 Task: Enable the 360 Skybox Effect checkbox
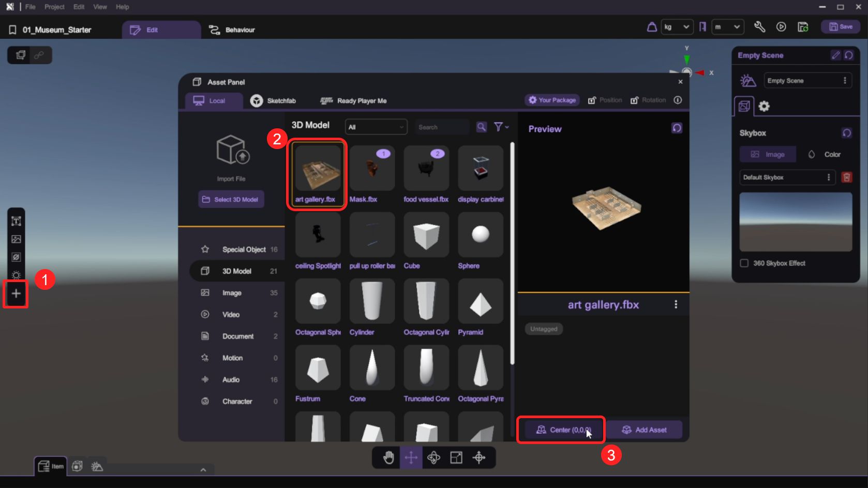[744, 263]
